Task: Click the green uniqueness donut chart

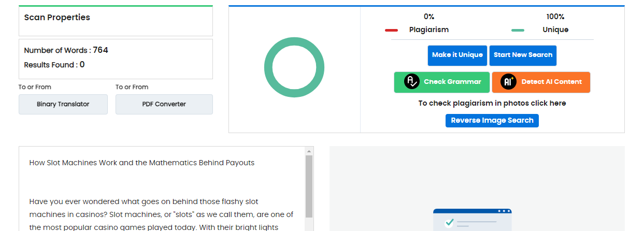Action: [x=294, y=67]
